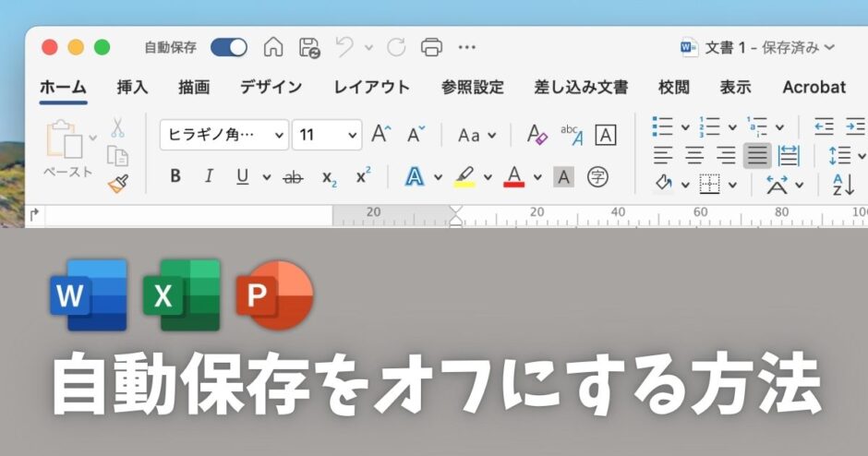Click the distributed alignment icon
The width and height of the screenshot is (868, 456).
click(789, 155)
